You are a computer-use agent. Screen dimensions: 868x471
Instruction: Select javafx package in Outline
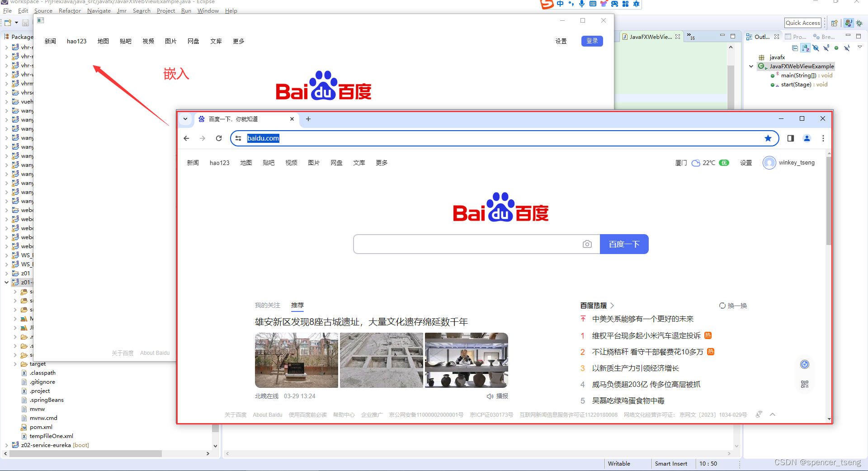tap(777, 57)
